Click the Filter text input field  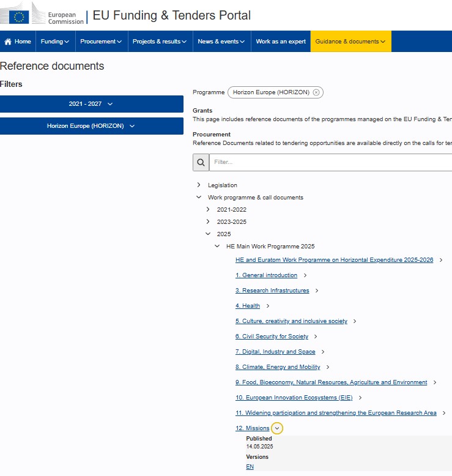pyautogui.click(x=330, y=162)
